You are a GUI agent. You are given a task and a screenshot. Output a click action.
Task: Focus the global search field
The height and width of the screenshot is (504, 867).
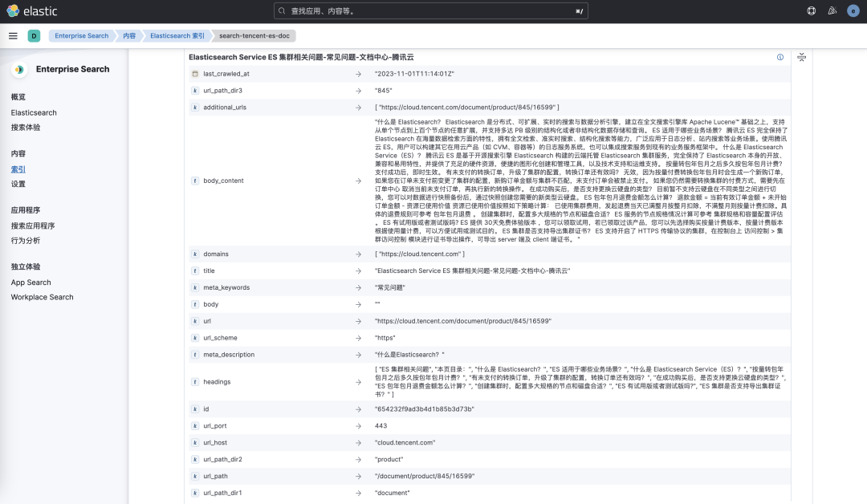point(431,10)
